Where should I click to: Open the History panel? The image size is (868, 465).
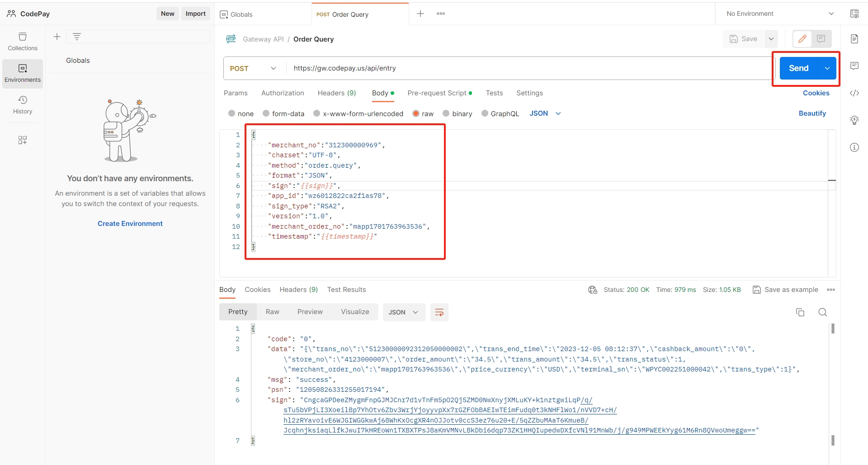pos(22,104)
